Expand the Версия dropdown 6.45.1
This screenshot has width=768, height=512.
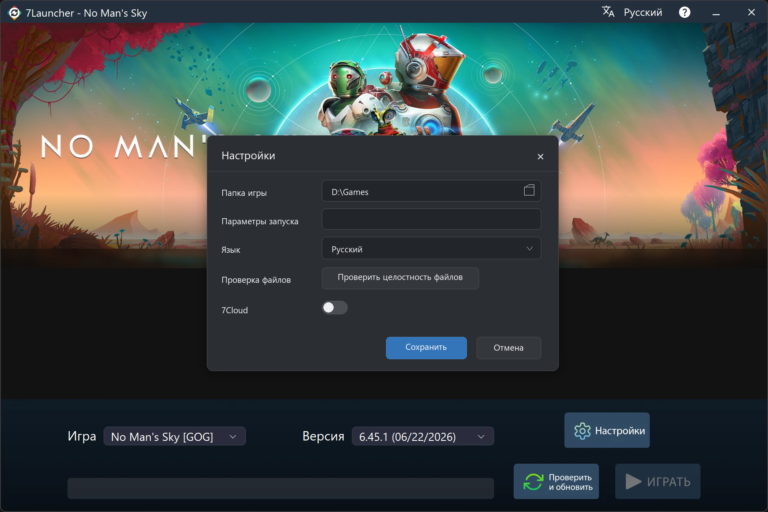pos(423,437)
